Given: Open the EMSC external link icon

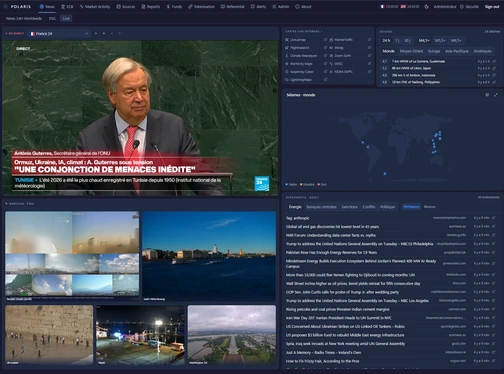Looking at the screenshot, I should (x=369, y=64).
